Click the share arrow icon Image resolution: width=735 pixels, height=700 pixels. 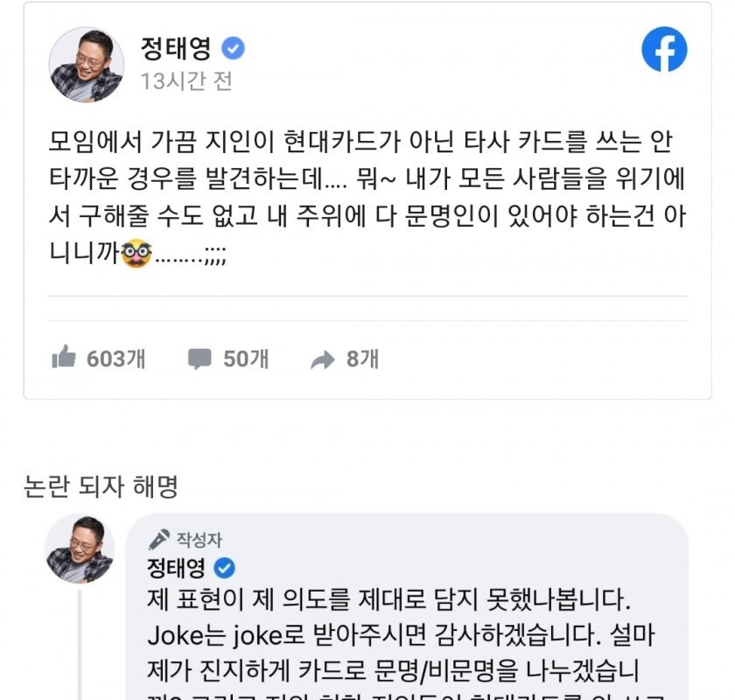(323, 360)
